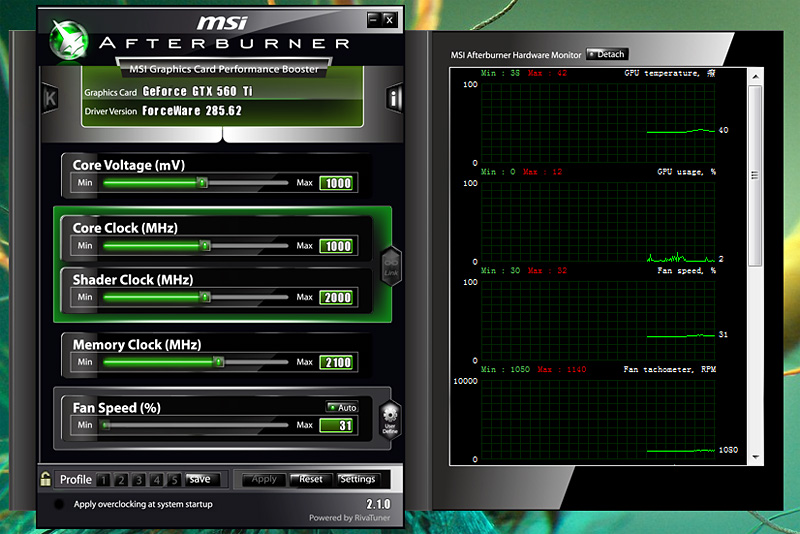The image size is (800, 534).
Task: Click the Memory Clock slider handle
Action: click(x=218, y=362)
